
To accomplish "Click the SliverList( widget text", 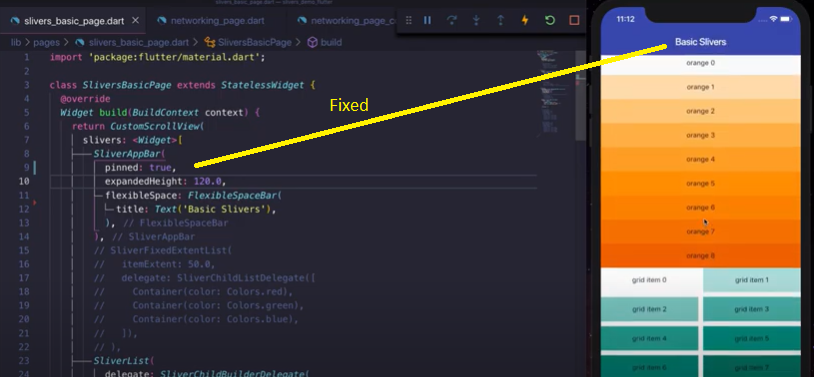I will click(x=124, y=360).
